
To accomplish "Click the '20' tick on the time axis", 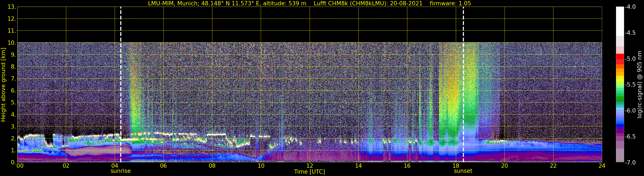I will (505, 166).
